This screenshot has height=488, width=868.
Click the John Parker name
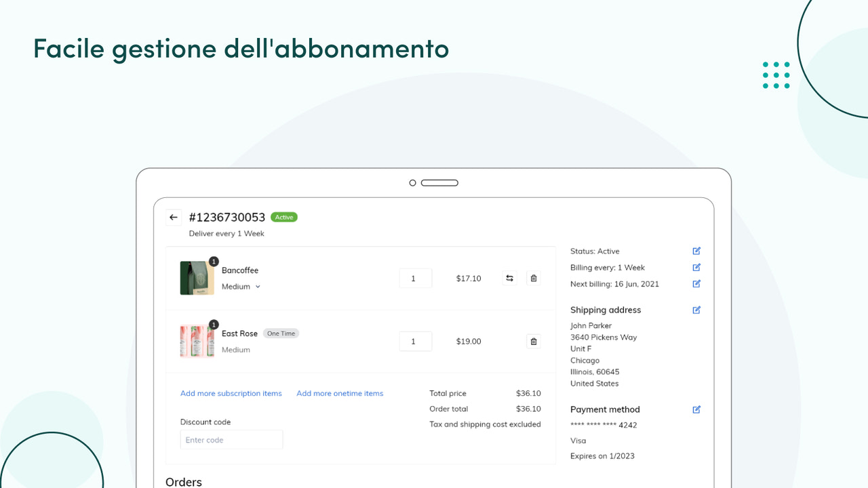591,325
